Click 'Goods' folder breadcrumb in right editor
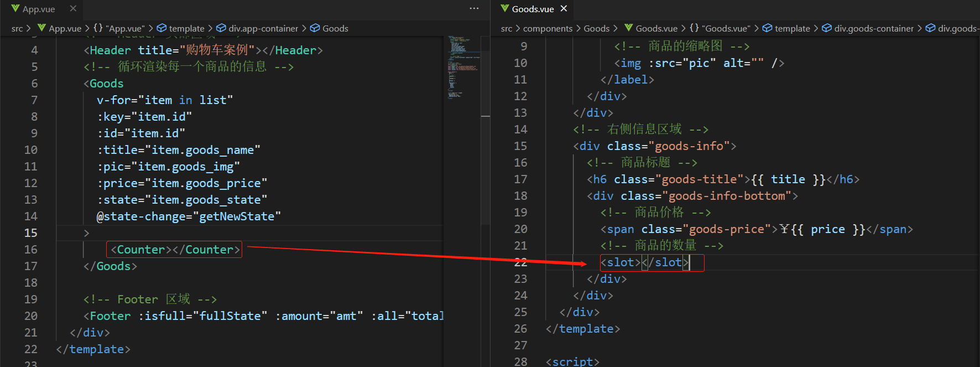Screen dimensions: 980x367 (x=597, y=28)
